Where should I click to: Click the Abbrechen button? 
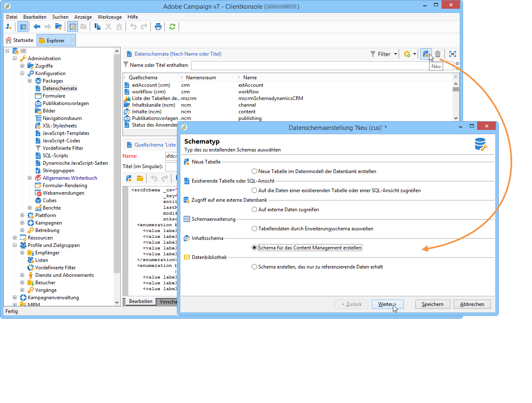tap(472, 304)
